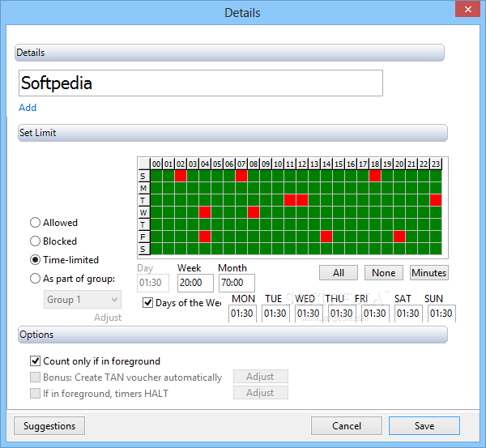Click red Friday 14 hour cell

[326, 237]
